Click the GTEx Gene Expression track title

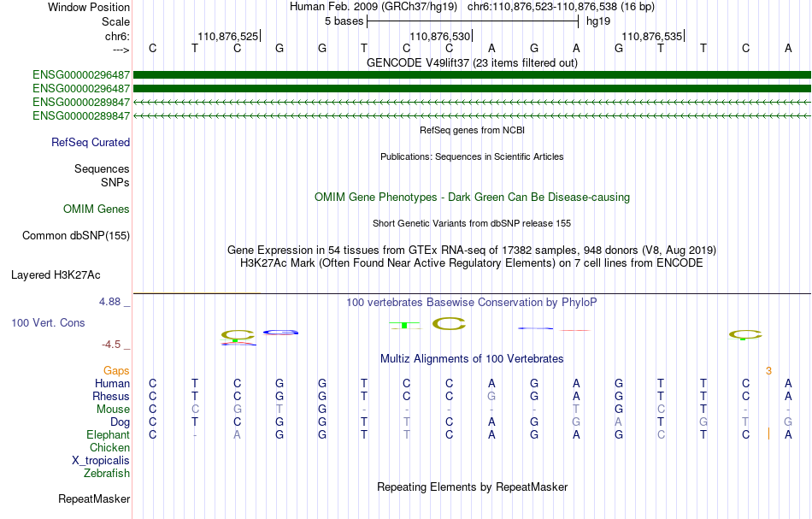pyautogui.click(x=472, y=251)
